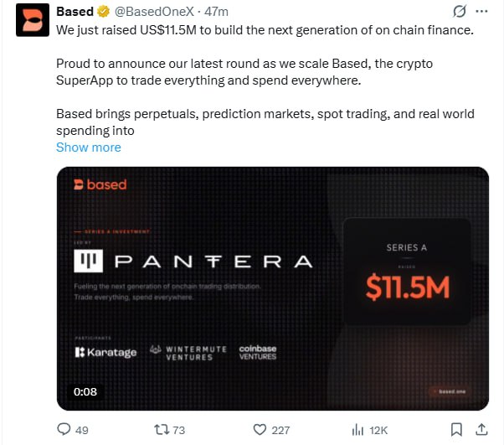Image resolution: width=504 pixels, height=445 pixels.
Task: Click the gold verified badge next to Based
Action: [x=103, y=12]
